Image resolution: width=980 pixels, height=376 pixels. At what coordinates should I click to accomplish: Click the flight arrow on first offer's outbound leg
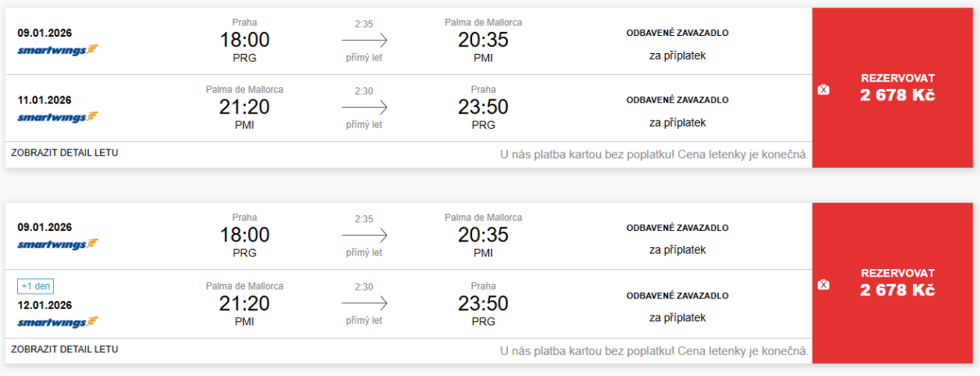tap(364, 40)
